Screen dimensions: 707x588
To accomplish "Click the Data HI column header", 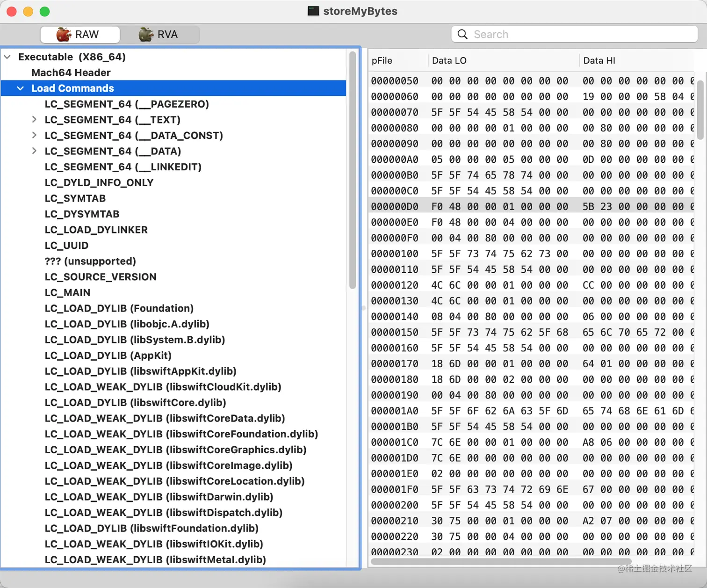I will (x=637, y=61).
